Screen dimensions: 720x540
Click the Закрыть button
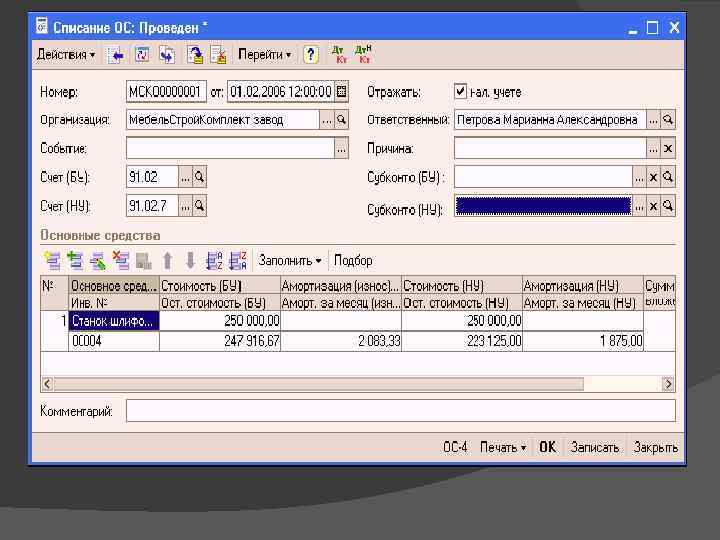(x=655, y=447)
